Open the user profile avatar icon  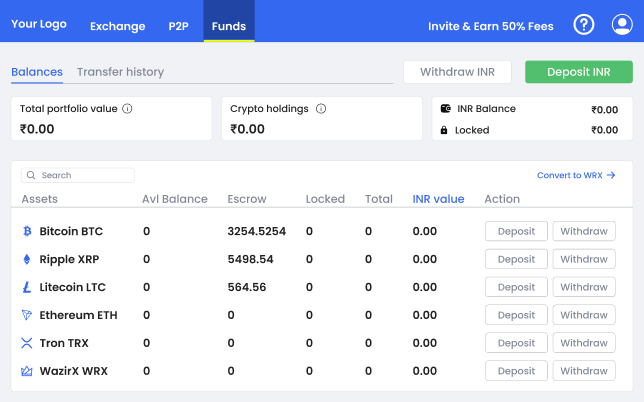coord(622,25)
